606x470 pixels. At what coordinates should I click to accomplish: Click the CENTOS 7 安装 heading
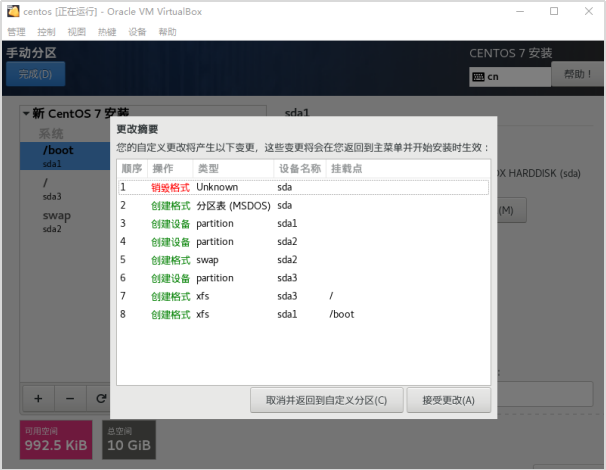tap(511, 53)
